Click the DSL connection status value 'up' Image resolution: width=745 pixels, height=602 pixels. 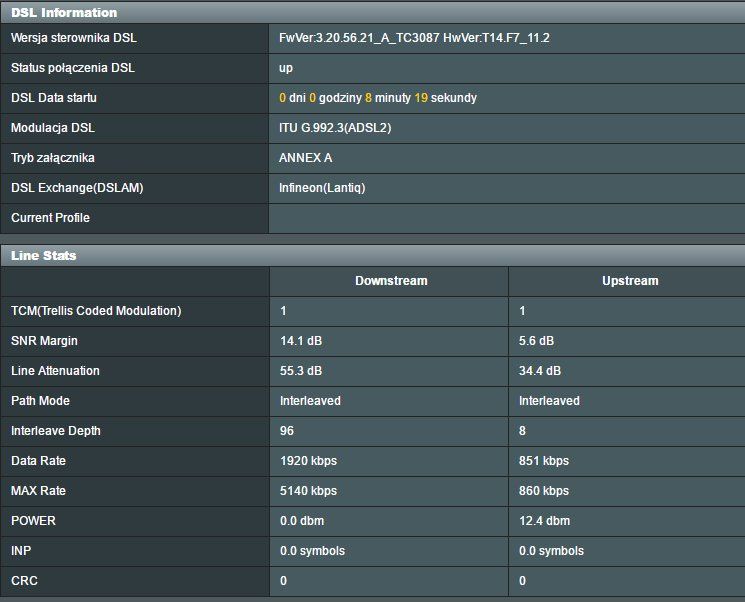(x=286, y=68)
